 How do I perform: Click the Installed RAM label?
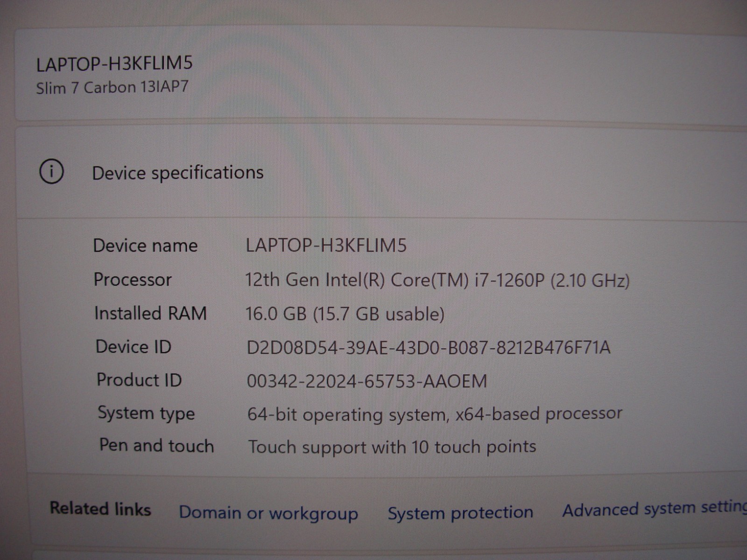point(150,313)
